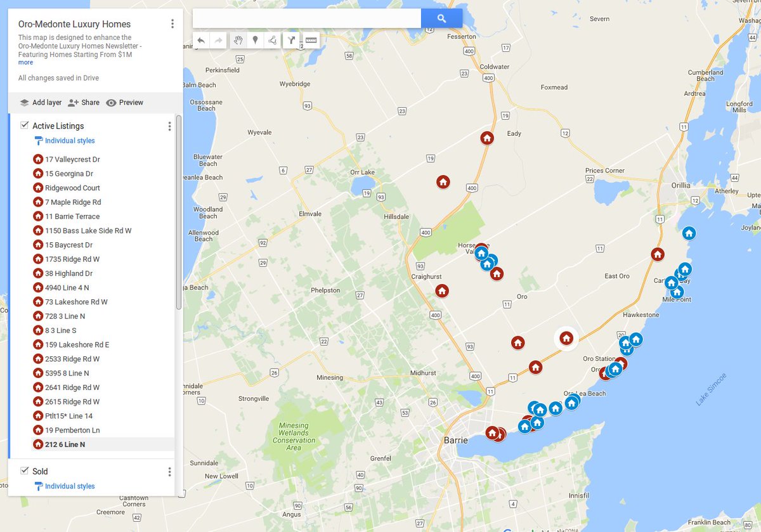The image size is (761, 532).
Task: Select the Add marker tool
Action: tap(255, 41)
